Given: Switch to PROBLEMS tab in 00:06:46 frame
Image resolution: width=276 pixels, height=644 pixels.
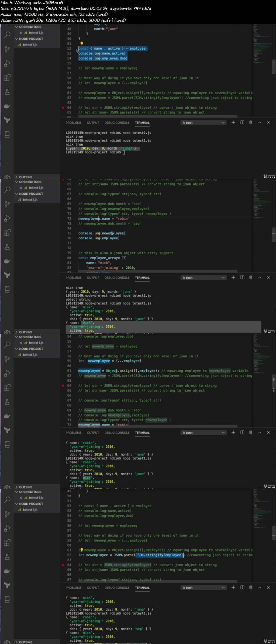Looking at the screenshot, I should click(74, 588).
